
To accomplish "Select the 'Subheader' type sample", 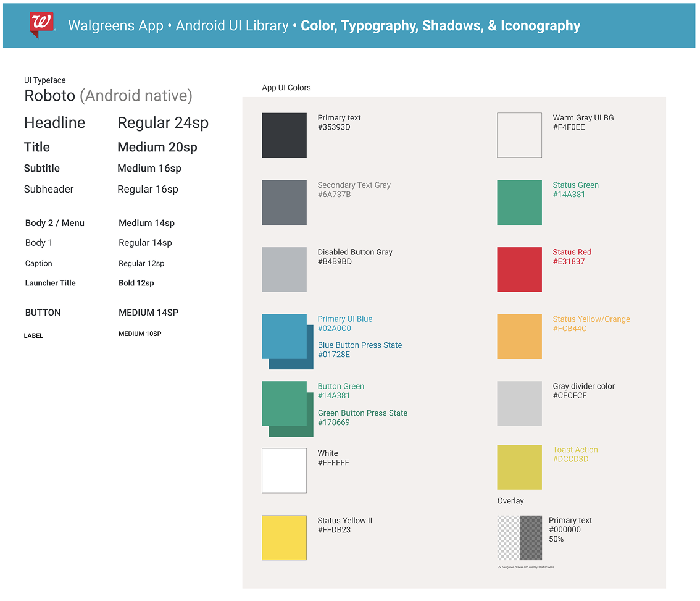I will pyautogui.click(x=49, y=189).
